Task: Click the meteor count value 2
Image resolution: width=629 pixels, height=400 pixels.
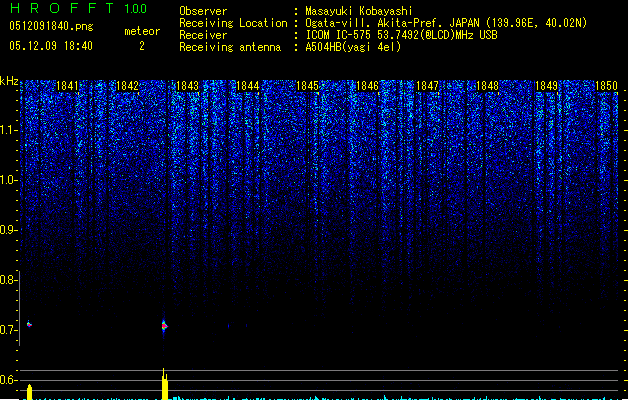Action: [x=142, y=46]
